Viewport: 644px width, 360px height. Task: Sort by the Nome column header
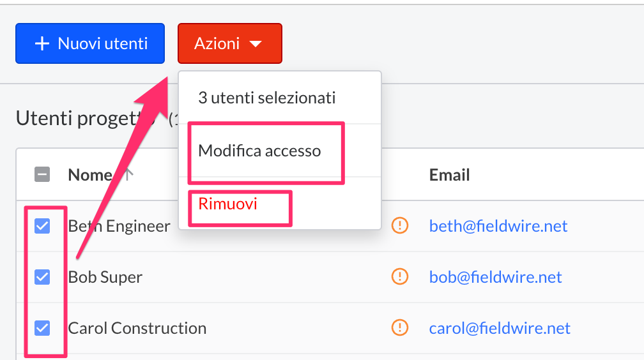click(89, 175)
